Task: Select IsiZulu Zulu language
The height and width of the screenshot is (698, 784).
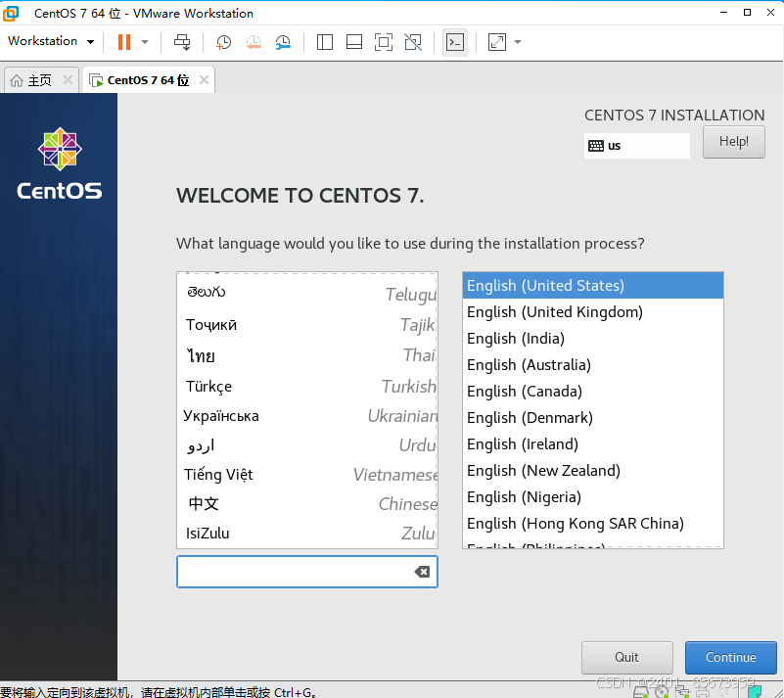Action: (x=307, y=533)
